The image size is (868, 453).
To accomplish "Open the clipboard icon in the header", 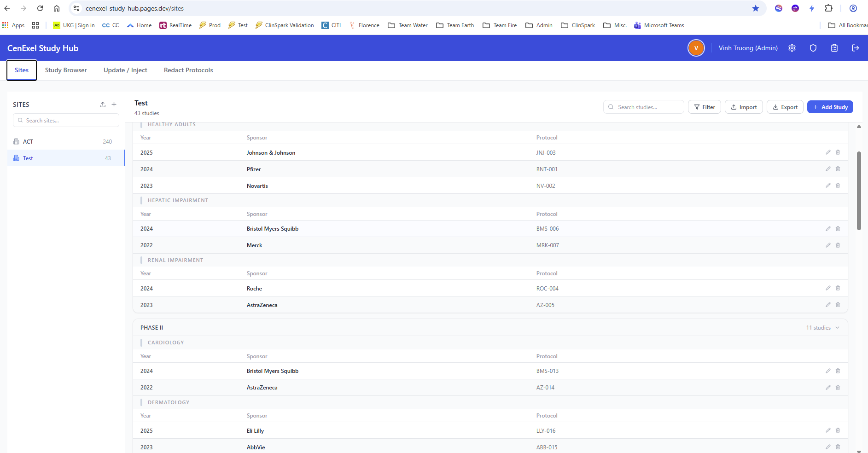I will pyautogui.click(x=834, y=48).
